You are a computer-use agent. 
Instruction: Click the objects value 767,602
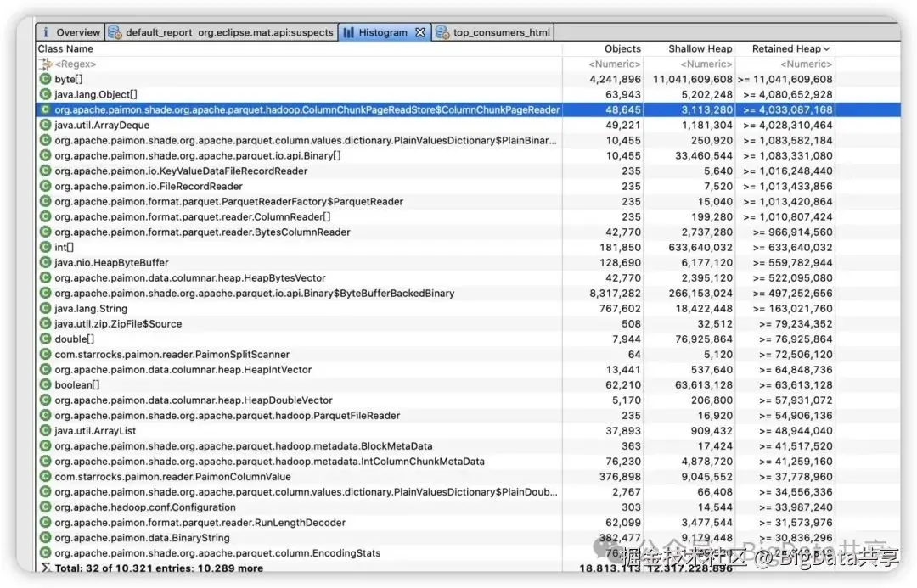620,309
